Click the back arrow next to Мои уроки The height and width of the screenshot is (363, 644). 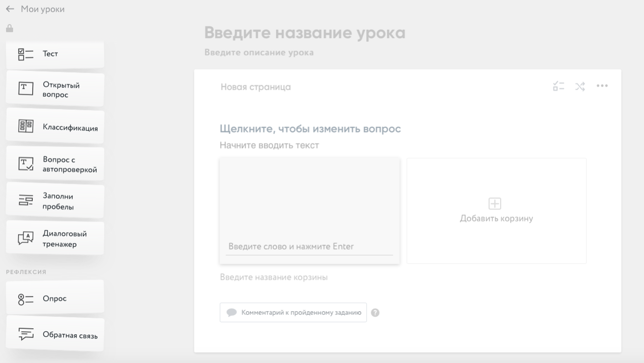[x=10, y=10]
